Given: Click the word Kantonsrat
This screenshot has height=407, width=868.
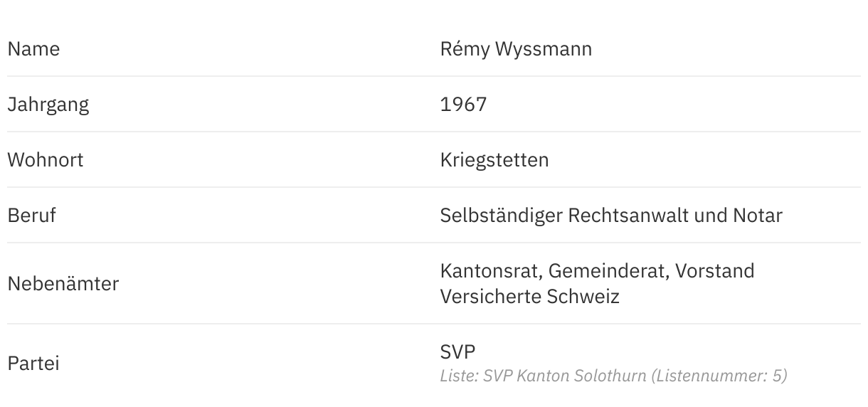Looking at the screenshot, I should click(492, 271).
